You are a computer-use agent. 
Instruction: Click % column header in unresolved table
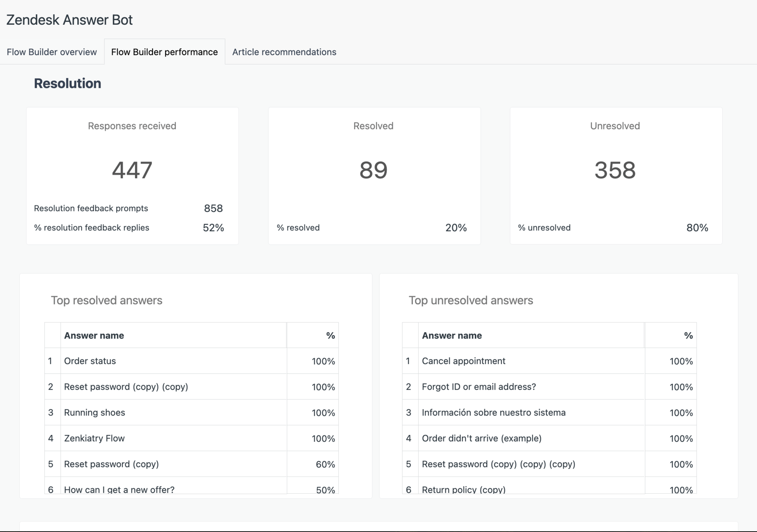click(688, 335)
